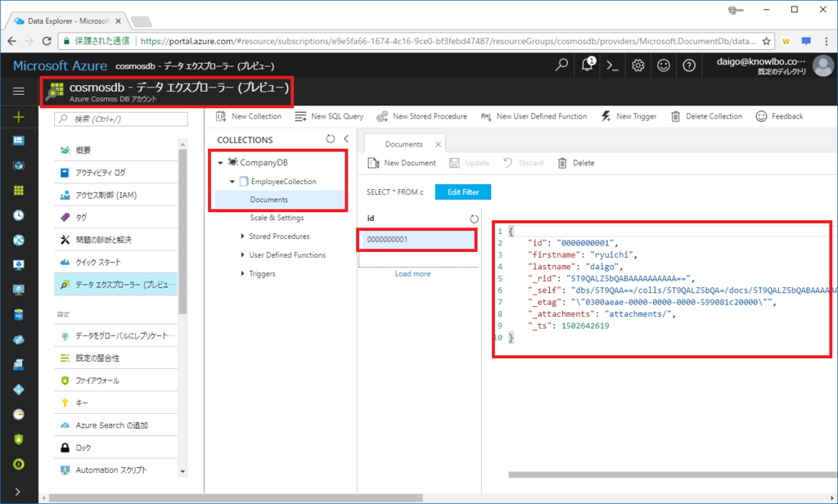838x504 pixels.
Task: Open Scale & Settings tree item
Action: click(x=277, y=218)
